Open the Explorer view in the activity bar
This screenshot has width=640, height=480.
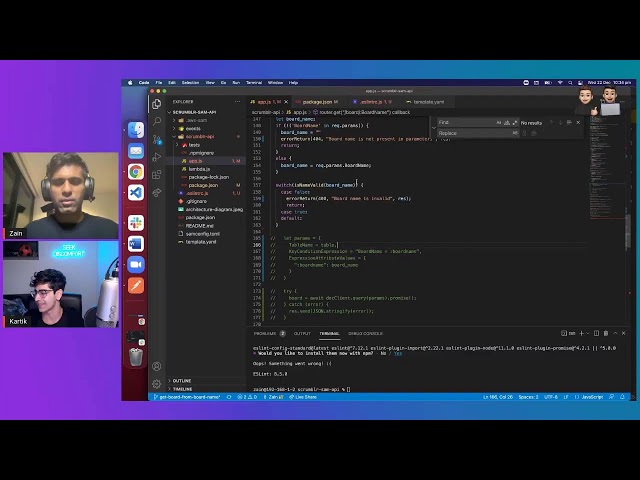[157, 104]
